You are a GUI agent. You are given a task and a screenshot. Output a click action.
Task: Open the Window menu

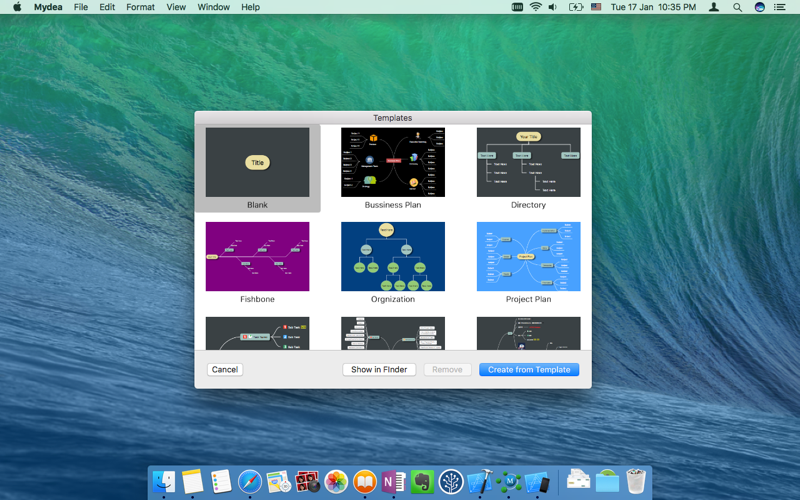coord(213,7)
